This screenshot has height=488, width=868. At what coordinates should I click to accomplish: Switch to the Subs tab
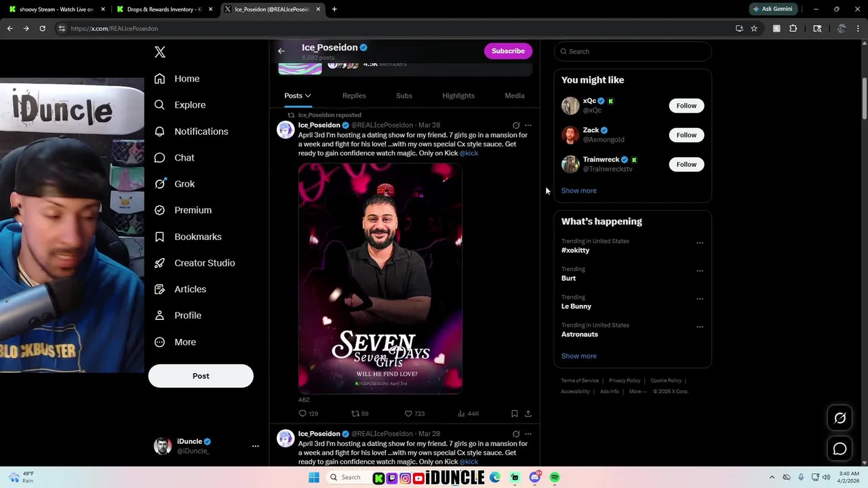click(404, 96)
